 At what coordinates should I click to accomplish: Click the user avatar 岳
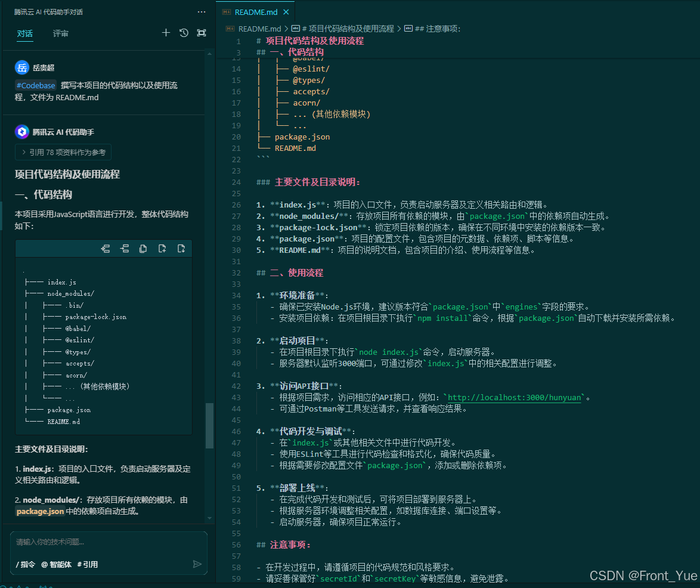click(x=22, y=67)
